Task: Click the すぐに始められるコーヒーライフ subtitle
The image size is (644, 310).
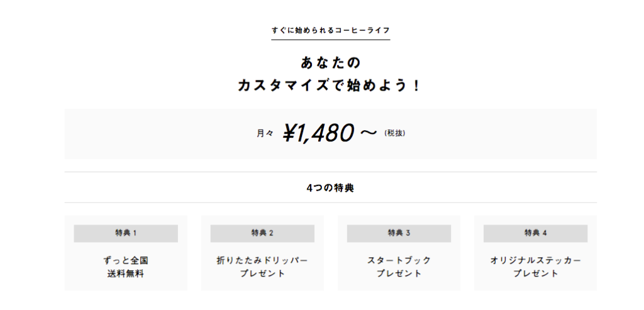Action: pos(331,30)
